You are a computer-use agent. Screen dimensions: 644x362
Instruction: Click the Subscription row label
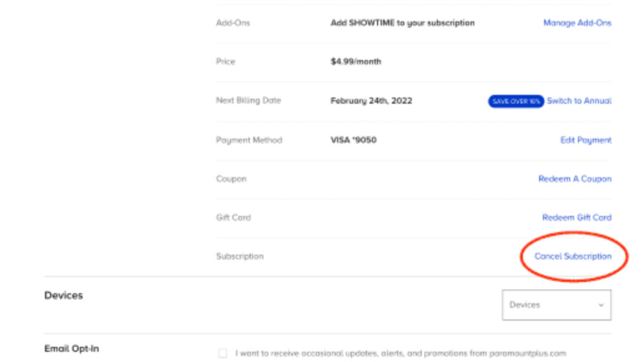point(238,256)
